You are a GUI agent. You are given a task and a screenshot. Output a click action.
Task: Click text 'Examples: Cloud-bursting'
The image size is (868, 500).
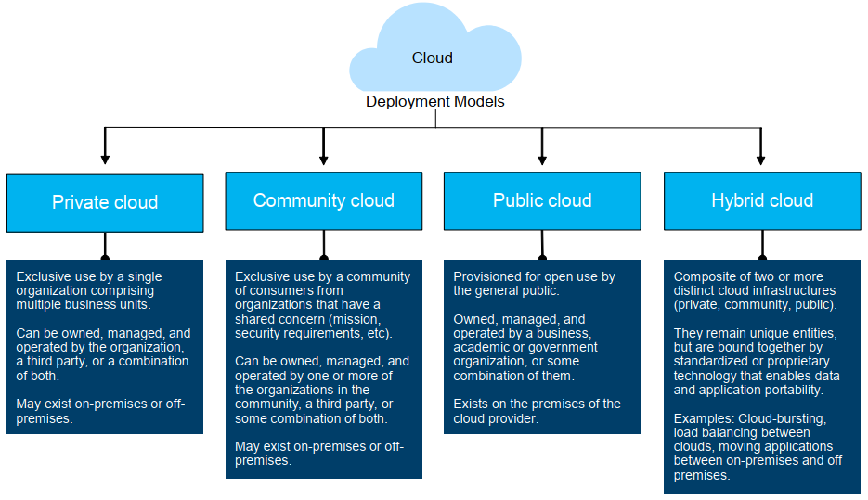point(750,418)
